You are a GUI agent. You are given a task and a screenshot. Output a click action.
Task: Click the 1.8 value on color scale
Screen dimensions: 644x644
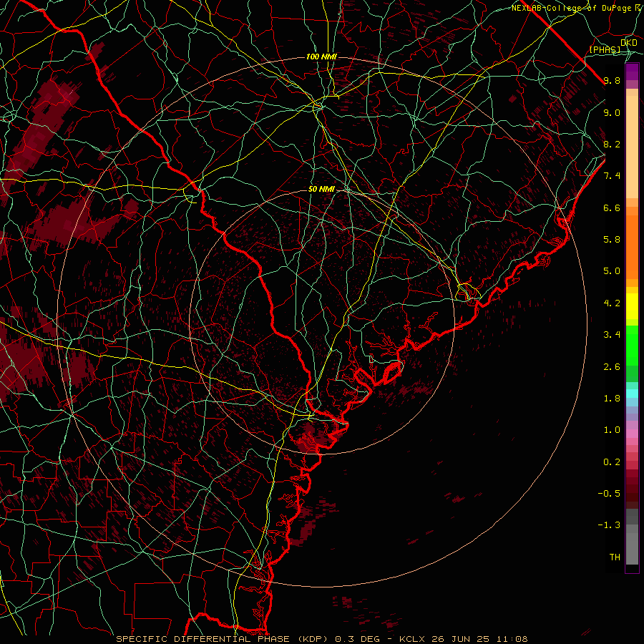click(612, 399)
